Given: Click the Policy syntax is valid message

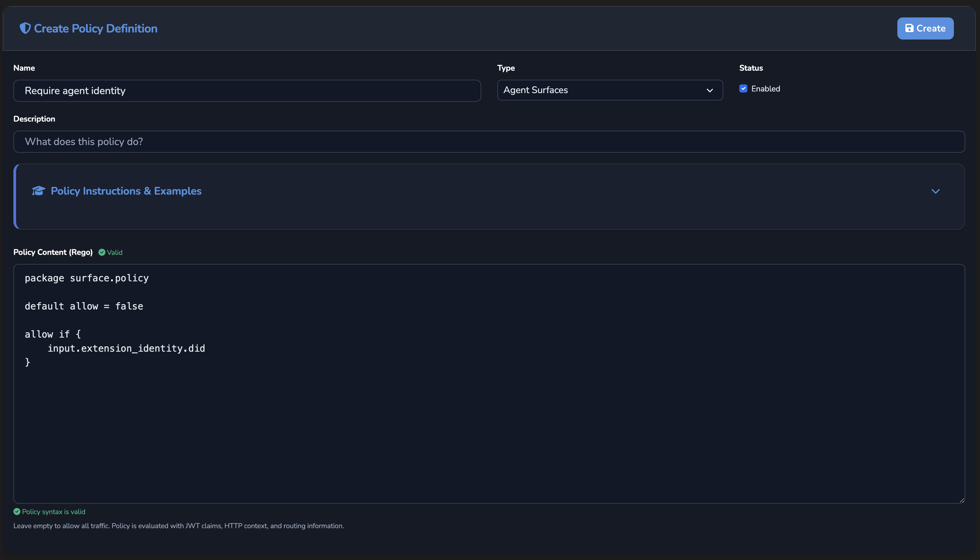Looking at the screenshot, I should click(54, 511).
